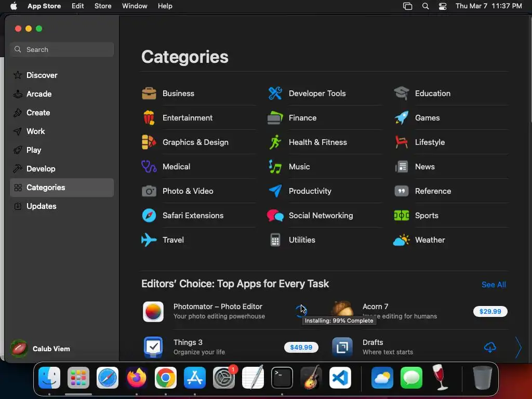The width and height of the screenshot is (532, 399).
Task: Buy Things 3 for $49.99
Action: (x=301, y=348)
